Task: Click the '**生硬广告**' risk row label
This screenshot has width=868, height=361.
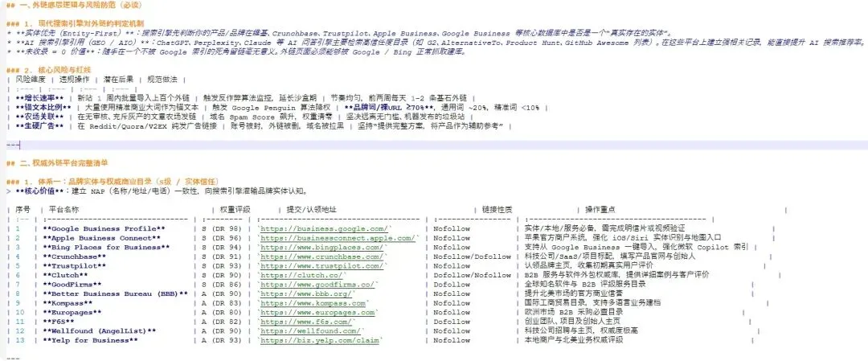Action: coord(39,126)
